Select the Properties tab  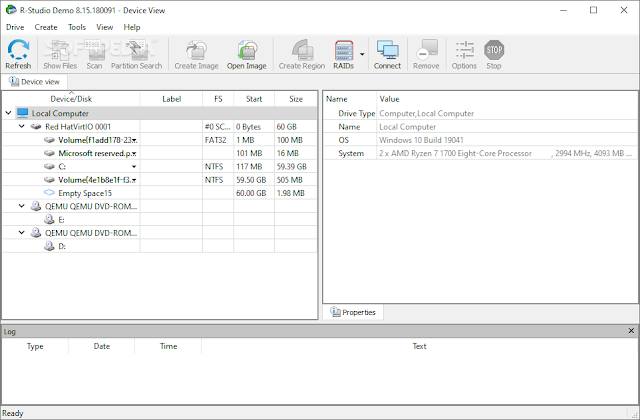[x=353, y=312]
